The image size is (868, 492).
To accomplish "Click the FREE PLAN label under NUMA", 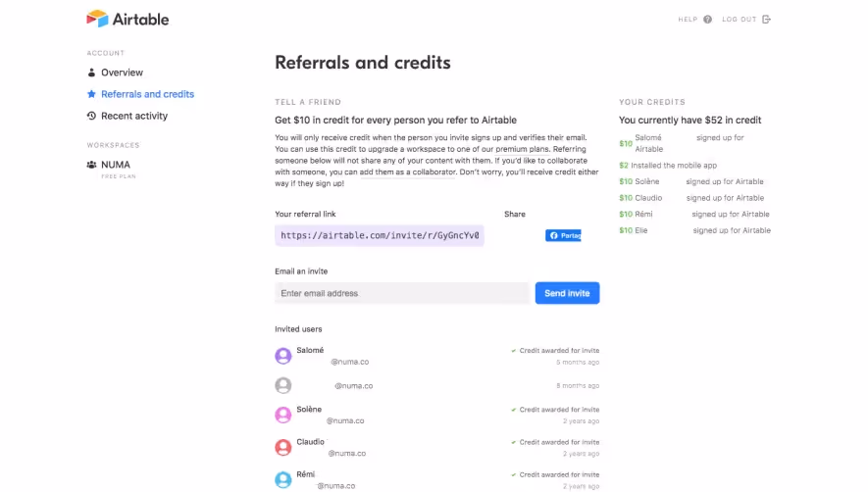I will pyautogui.click(x=119, y=176).
